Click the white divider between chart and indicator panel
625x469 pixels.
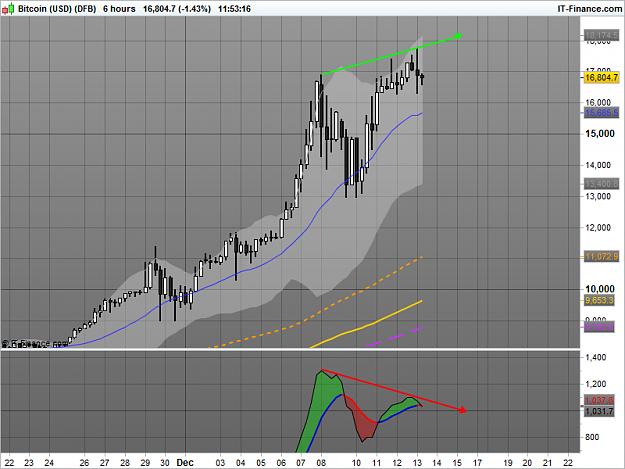click(290, 349)
